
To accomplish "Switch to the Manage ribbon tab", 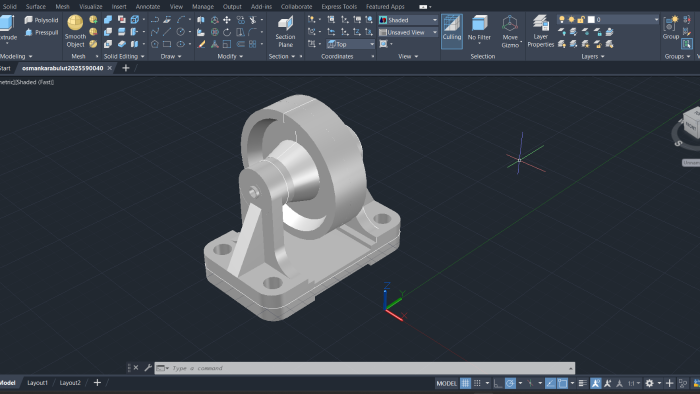I will coord(203,6).
